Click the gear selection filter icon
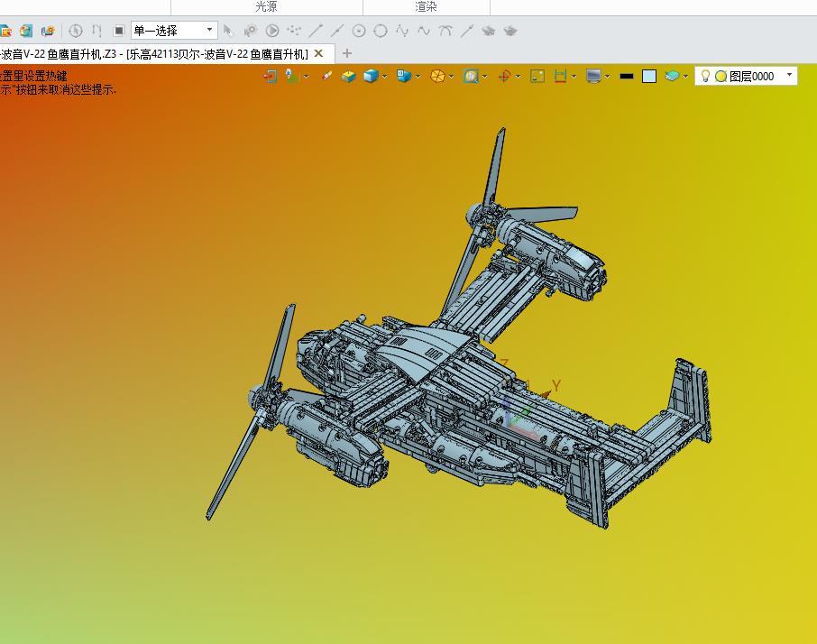 251,31
